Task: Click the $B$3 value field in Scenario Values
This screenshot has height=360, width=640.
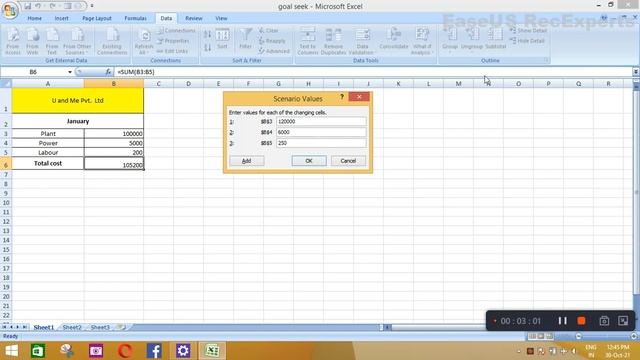Action: [321, 122]
